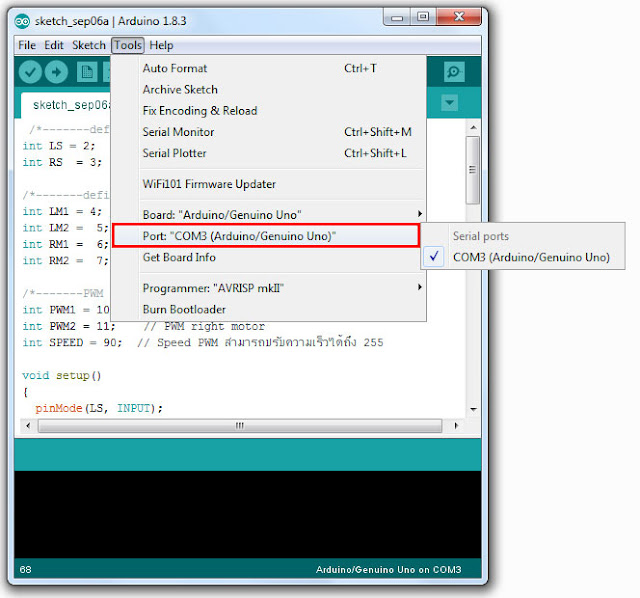
Task: Select Archive Sketch menu entry
Action: [269, 89]
